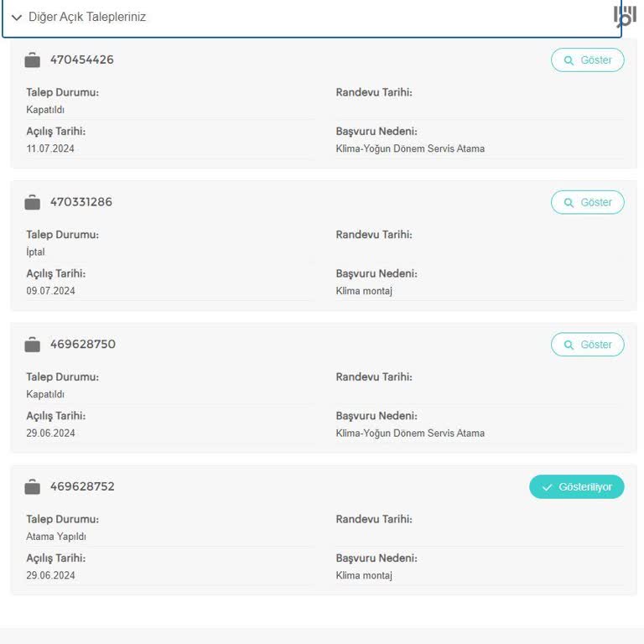
Task: Click briefcase icon beside request 469628750
Action: (33, 345)
